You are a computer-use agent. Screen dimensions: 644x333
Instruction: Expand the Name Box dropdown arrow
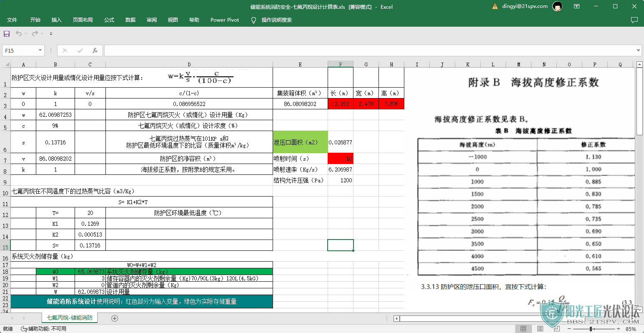40,50
